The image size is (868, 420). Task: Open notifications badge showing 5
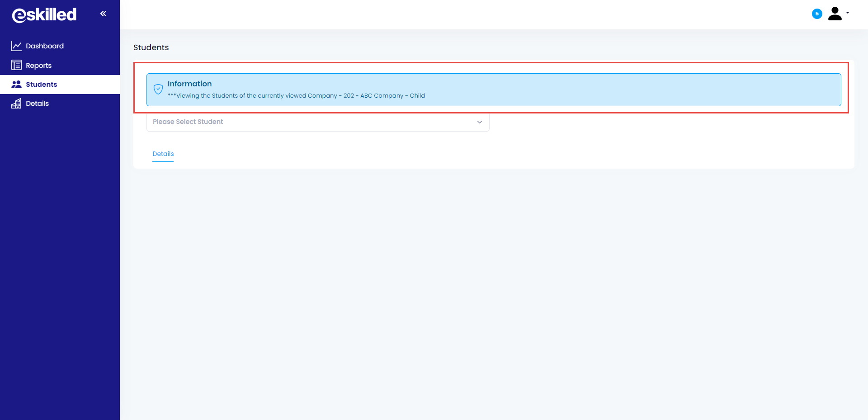[817, 14]
